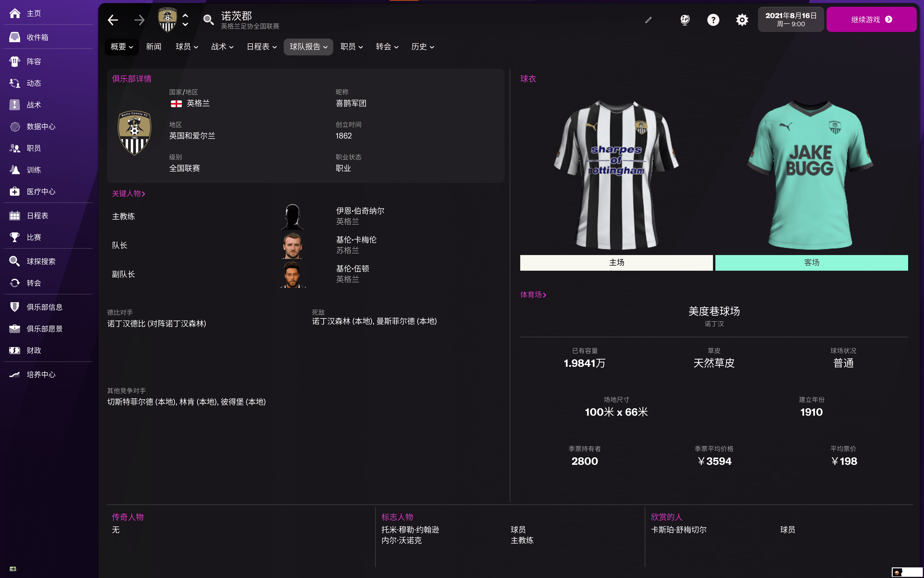Screen dimensions: 924x578
Task: Open the question mark help icon
Action: coord(713,20)
